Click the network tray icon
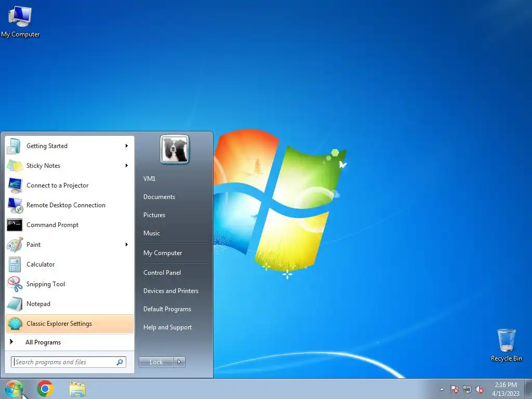 click(467, 390)
